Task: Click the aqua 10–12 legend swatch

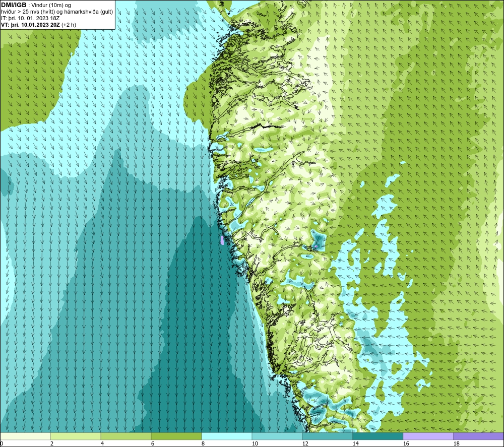Action: click(277, 436)
